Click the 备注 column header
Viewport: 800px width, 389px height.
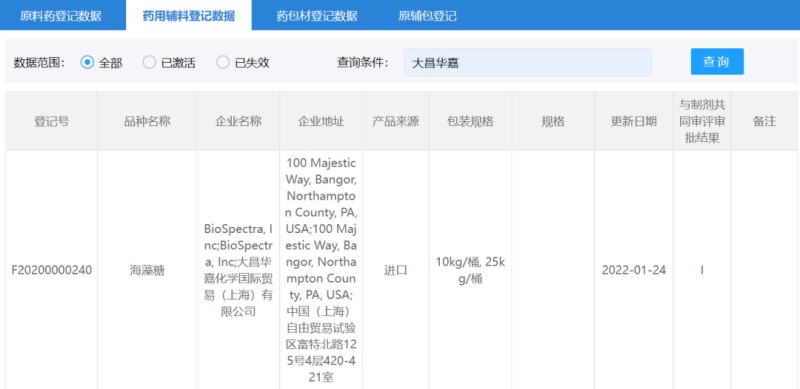pos(764,121)
